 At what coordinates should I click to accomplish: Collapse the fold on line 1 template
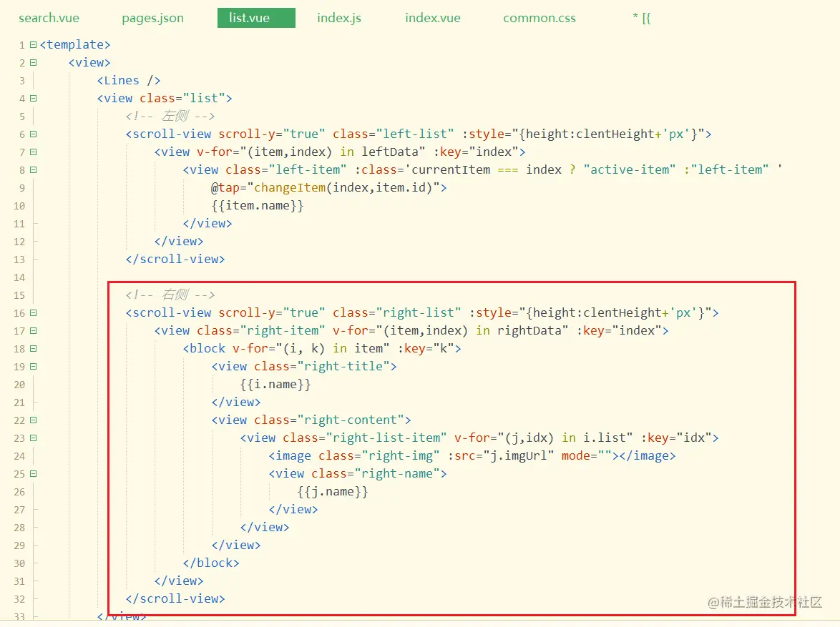pos(33,44)
